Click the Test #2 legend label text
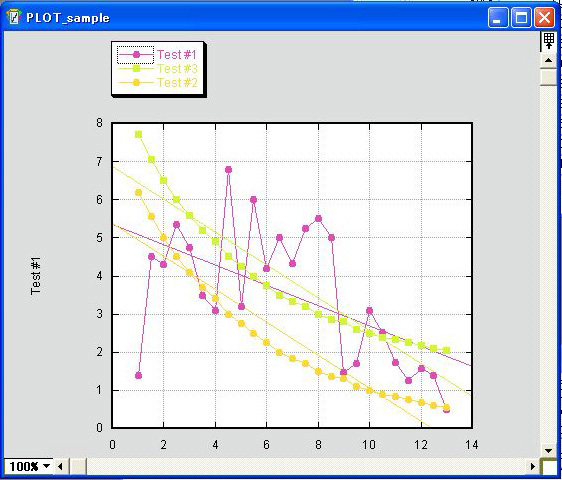Screen dimensions: 562x480 click(x=177, y=83)
